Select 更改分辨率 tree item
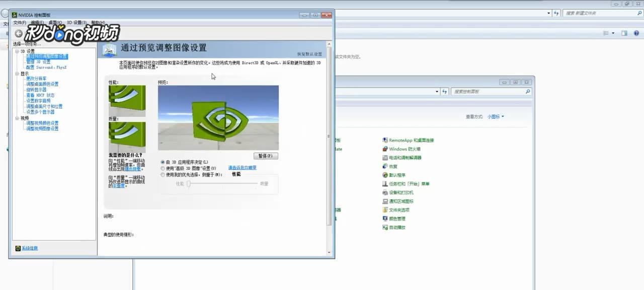Viewport: 644px width, 290px height. pyautogui.click(x=36, y=79)
